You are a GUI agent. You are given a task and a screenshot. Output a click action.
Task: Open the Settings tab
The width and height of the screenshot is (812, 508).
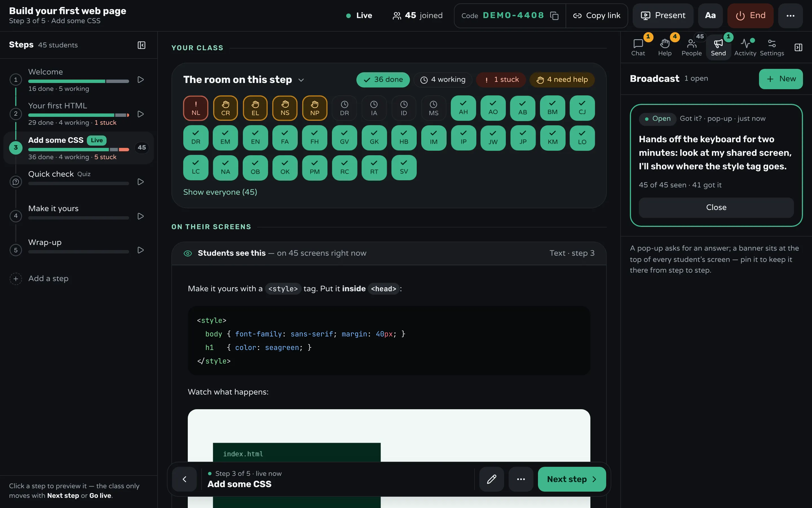tap(772, 47)
